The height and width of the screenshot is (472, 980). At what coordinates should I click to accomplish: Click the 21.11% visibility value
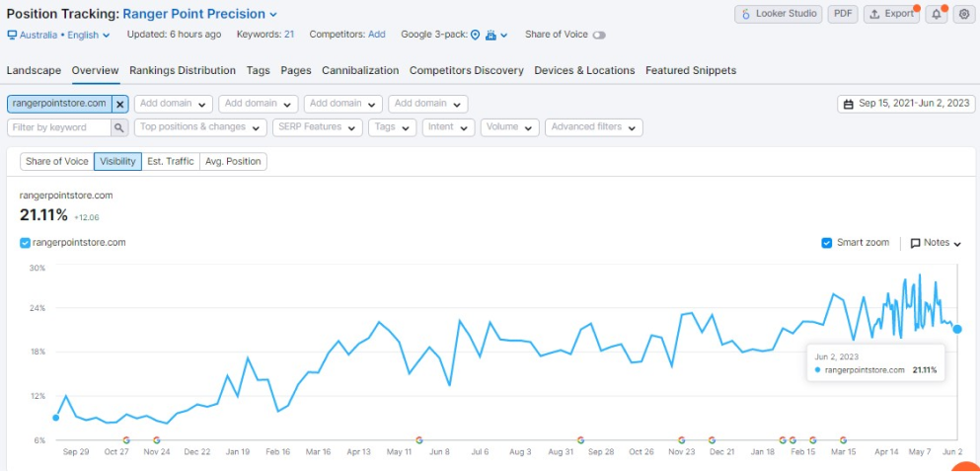(43, 215)
